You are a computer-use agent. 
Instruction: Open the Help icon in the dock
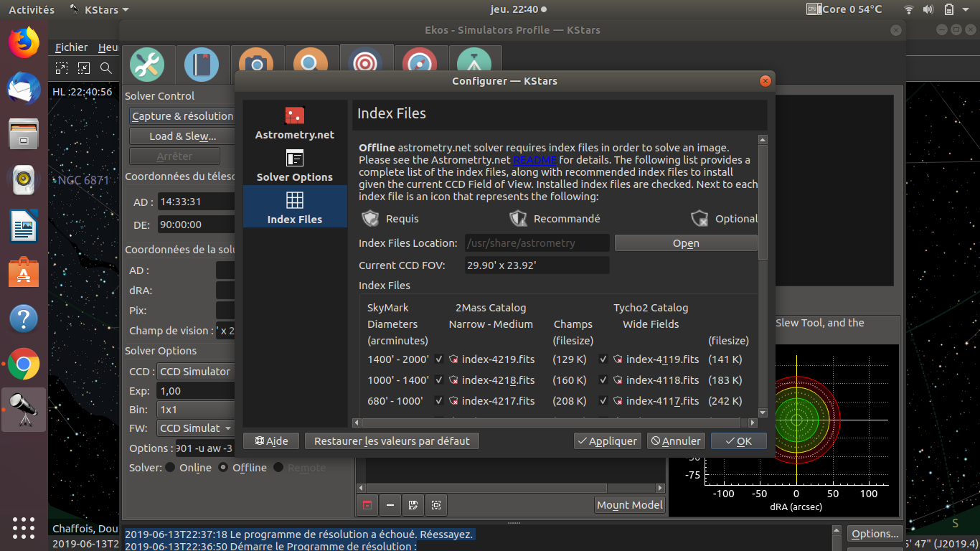point(24,318)
